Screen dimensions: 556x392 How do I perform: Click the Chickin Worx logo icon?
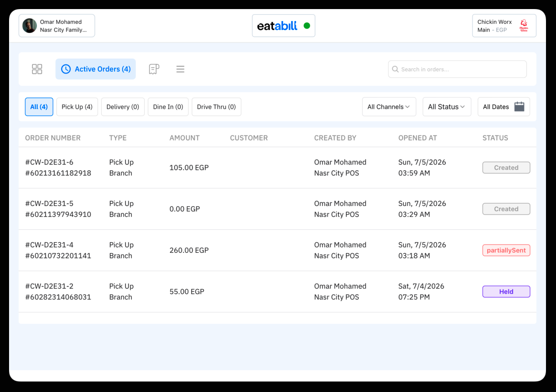[x=524, y=26]
